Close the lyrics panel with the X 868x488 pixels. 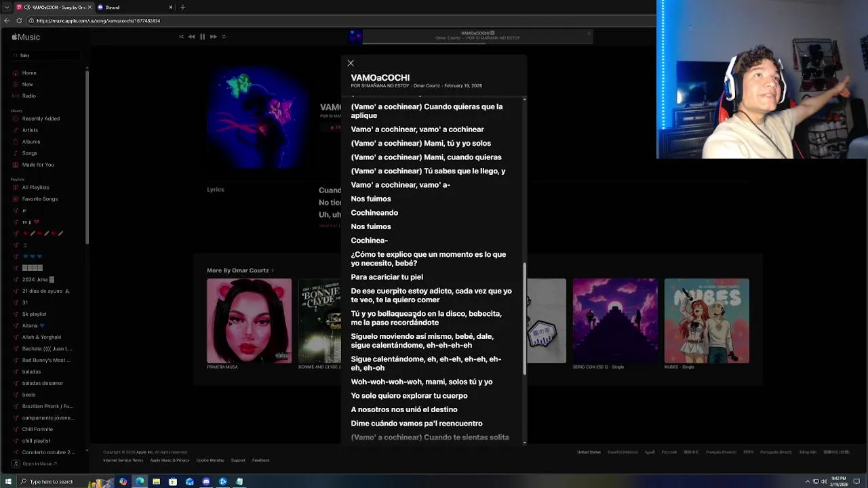click(351, 63)
